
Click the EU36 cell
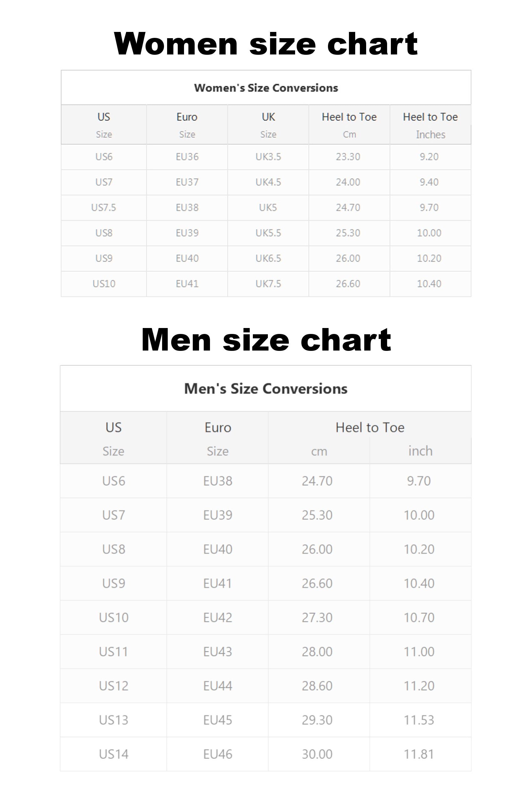pyautogui.click(x=187, y=157)
